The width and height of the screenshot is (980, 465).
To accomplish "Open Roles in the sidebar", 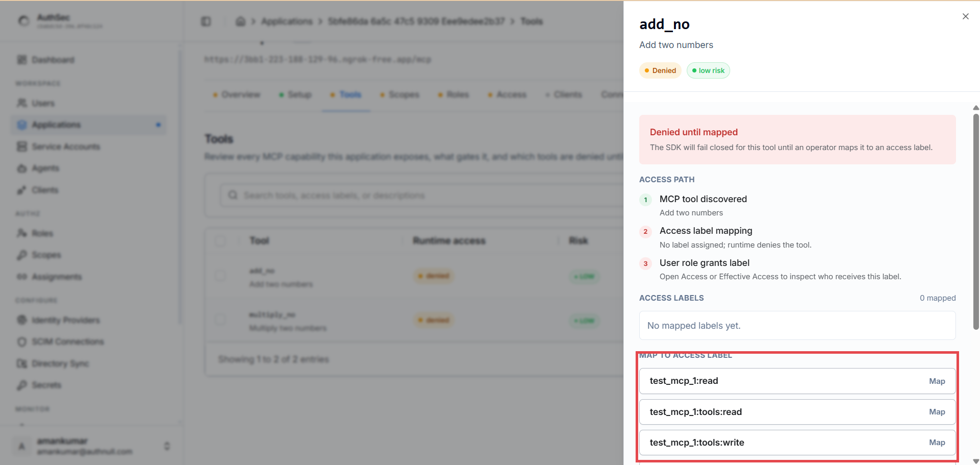I will 35,233.
